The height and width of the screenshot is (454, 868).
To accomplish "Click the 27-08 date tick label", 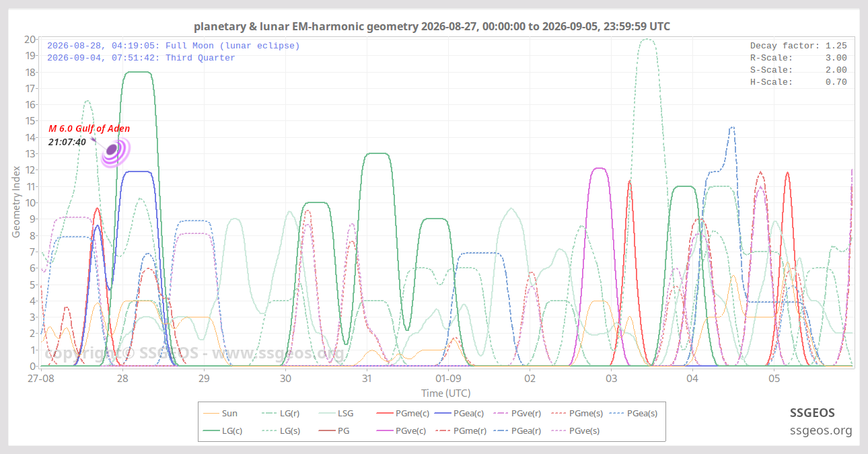I will coord(41,379).
